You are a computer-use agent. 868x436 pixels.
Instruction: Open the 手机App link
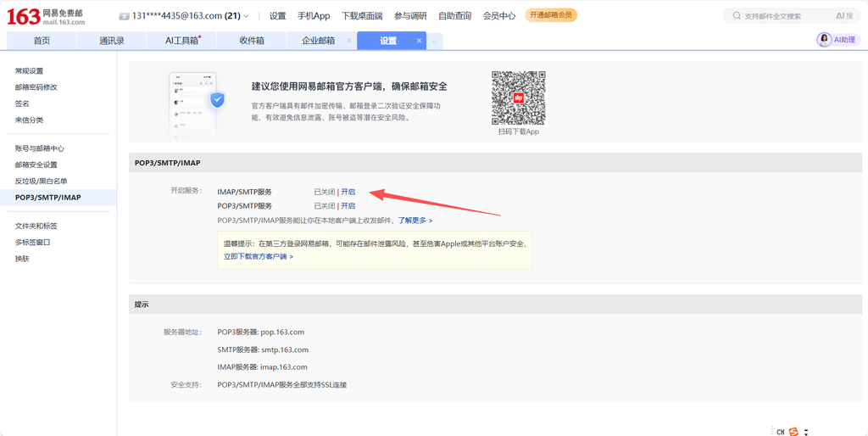click(314, 16)
